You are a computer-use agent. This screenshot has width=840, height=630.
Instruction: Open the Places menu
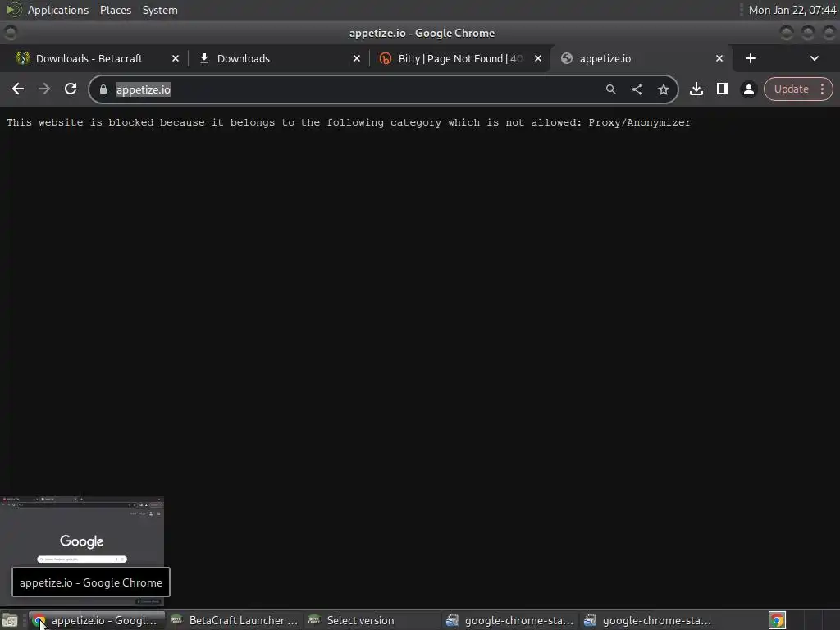point(116,10)
